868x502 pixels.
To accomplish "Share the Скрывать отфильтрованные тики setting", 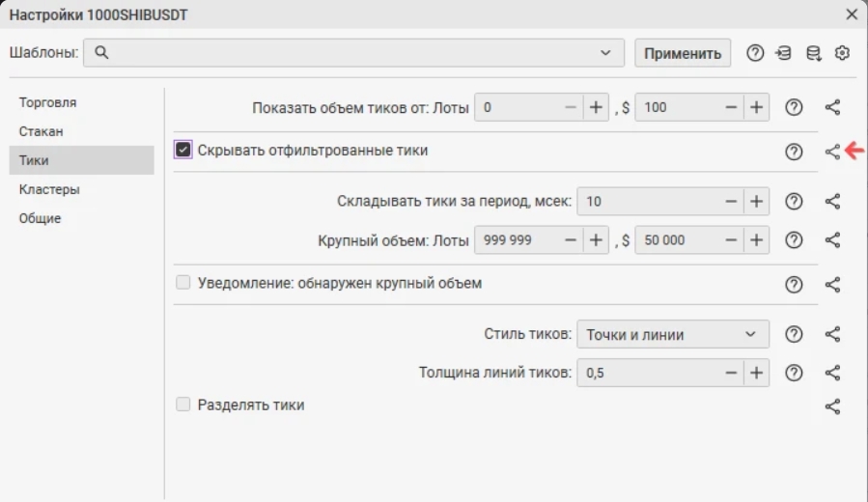I will pyautogui.click(x=832, y=152).
